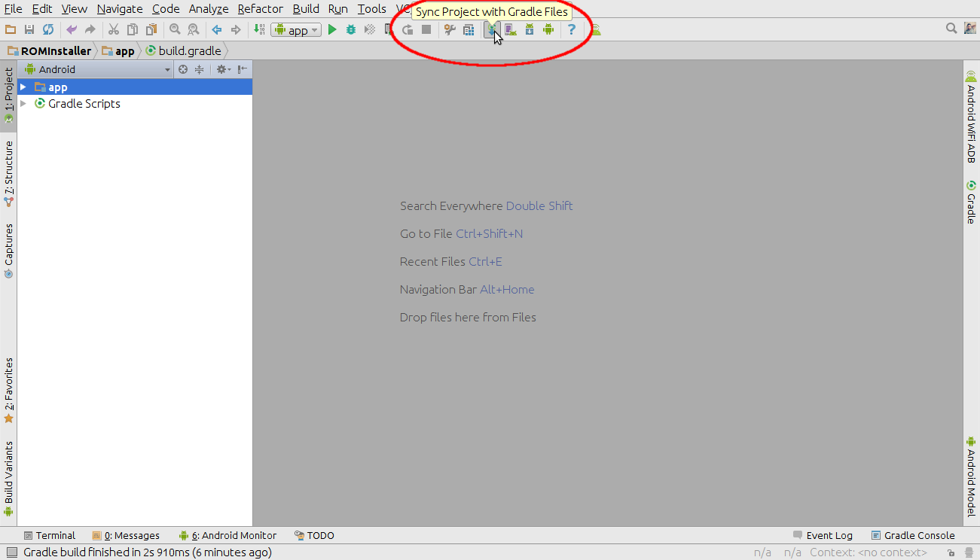
Task: Click ROMInstaller breadcrumb
Action: click(x=50, y=51)
